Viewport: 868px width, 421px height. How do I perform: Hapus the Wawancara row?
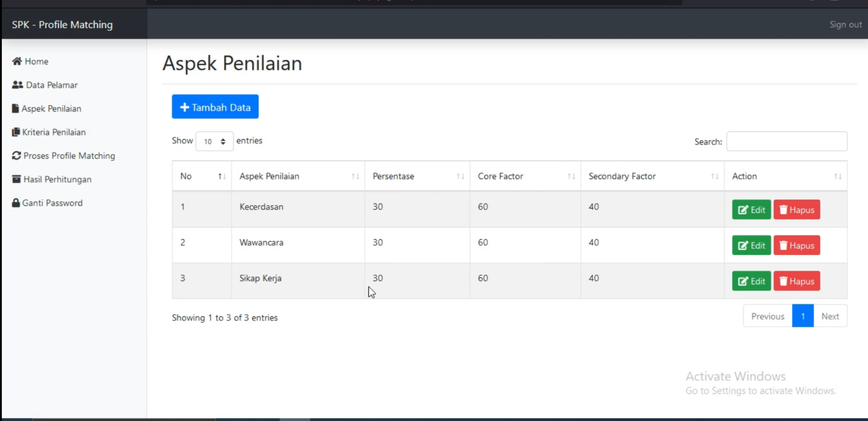pos(797,245)
